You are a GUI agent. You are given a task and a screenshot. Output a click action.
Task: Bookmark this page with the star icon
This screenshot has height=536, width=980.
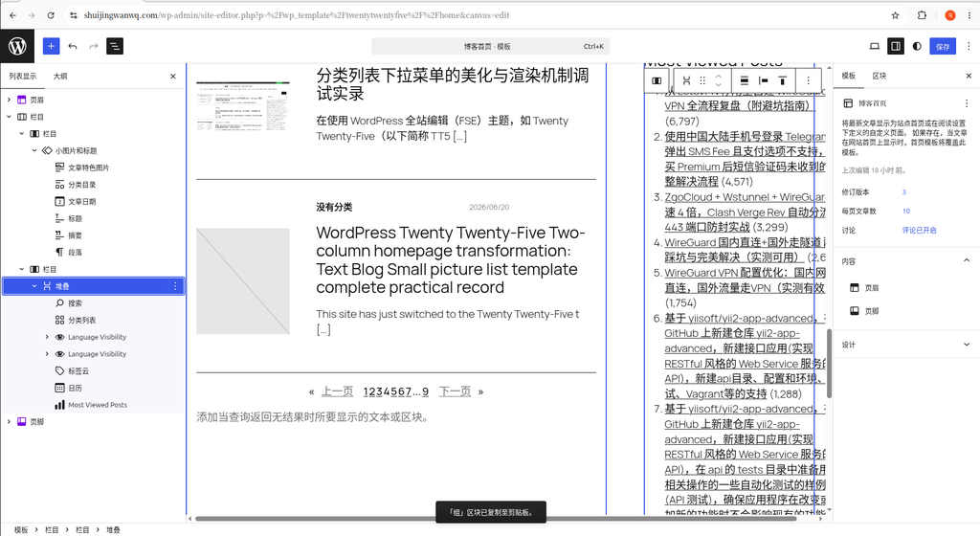[895, 15]
